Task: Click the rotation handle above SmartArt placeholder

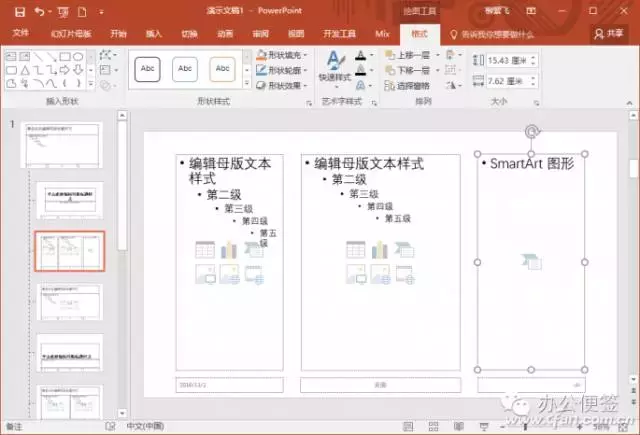Action: pos(531,132)
